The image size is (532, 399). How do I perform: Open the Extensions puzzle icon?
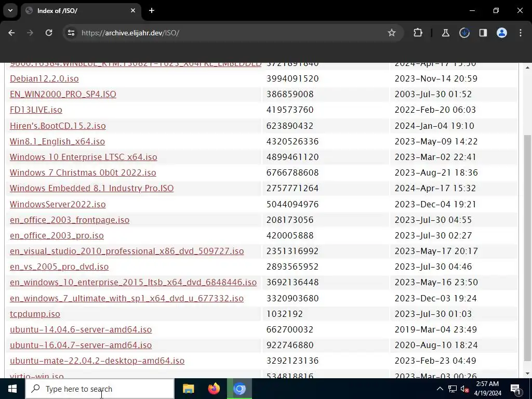pyautogui.click(x=418, y=33)
